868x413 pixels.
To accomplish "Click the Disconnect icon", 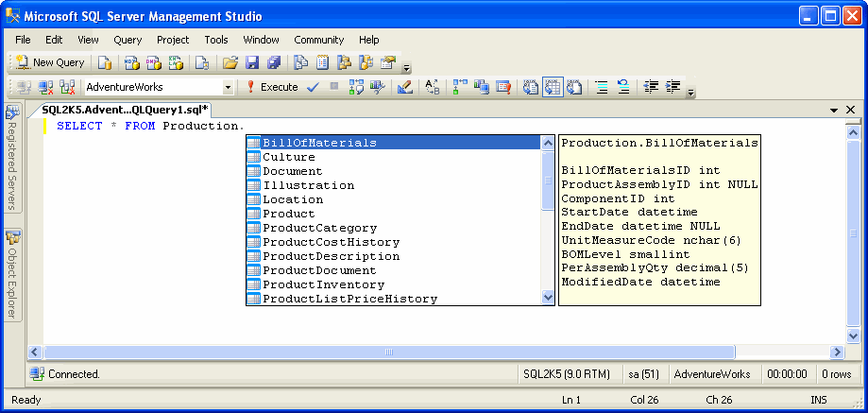I will point(45,87).
